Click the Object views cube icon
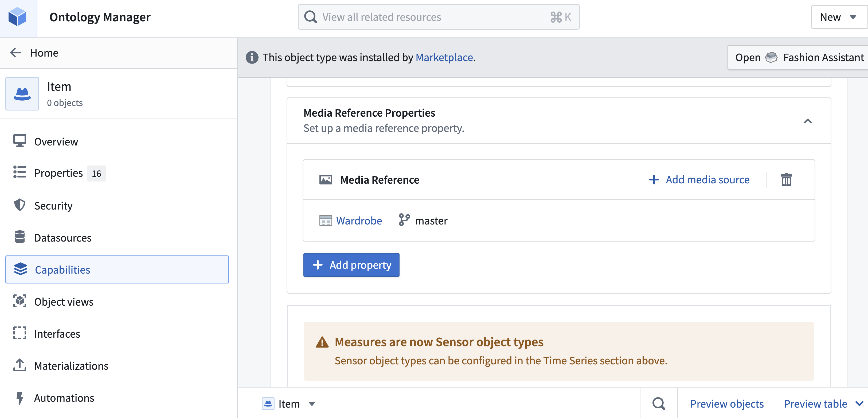The image size is (868, 418). 19,301
